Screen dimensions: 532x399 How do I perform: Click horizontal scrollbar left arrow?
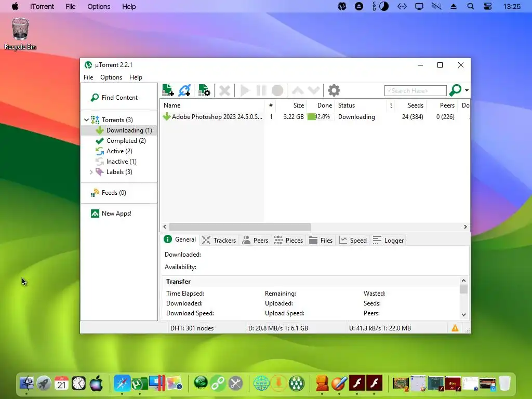coord(165,227)
